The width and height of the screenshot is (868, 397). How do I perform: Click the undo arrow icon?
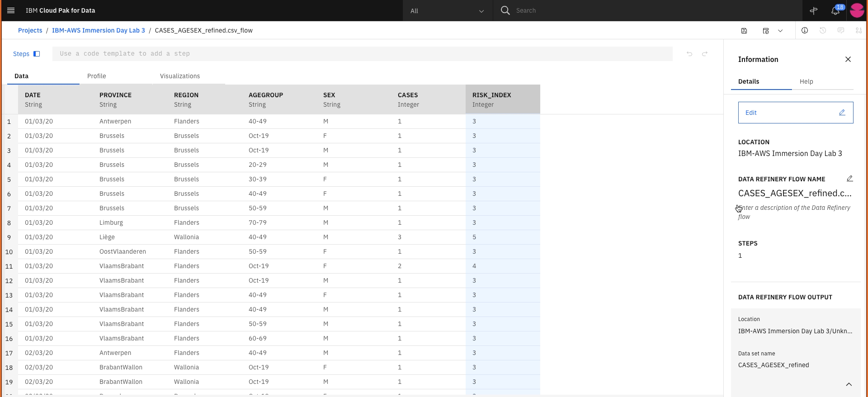pyautogui.click(x=689, y=54)
